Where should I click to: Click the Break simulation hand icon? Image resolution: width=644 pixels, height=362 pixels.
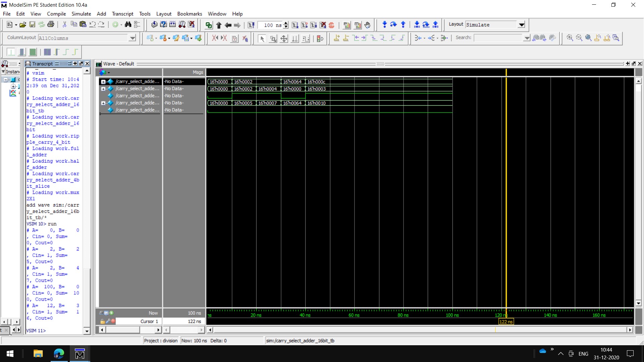(367, 25)
